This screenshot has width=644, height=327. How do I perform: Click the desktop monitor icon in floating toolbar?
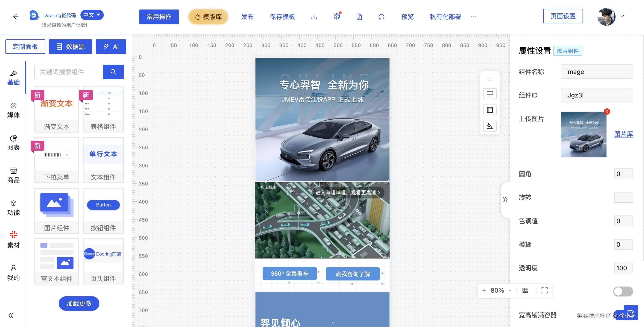(490, 94)
